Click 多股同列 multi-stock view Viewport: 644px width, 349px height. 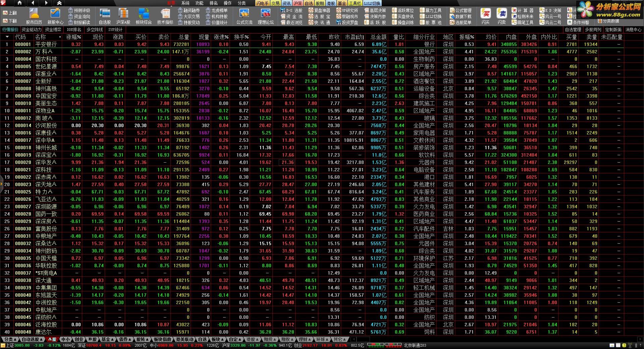(x=593, y=30)
